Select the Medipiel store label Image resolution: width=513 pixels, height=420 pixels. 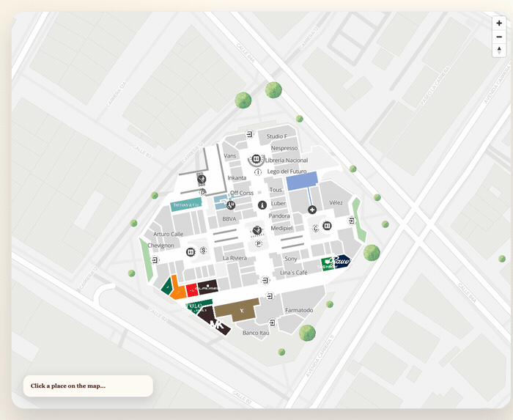tap(281, 228)
